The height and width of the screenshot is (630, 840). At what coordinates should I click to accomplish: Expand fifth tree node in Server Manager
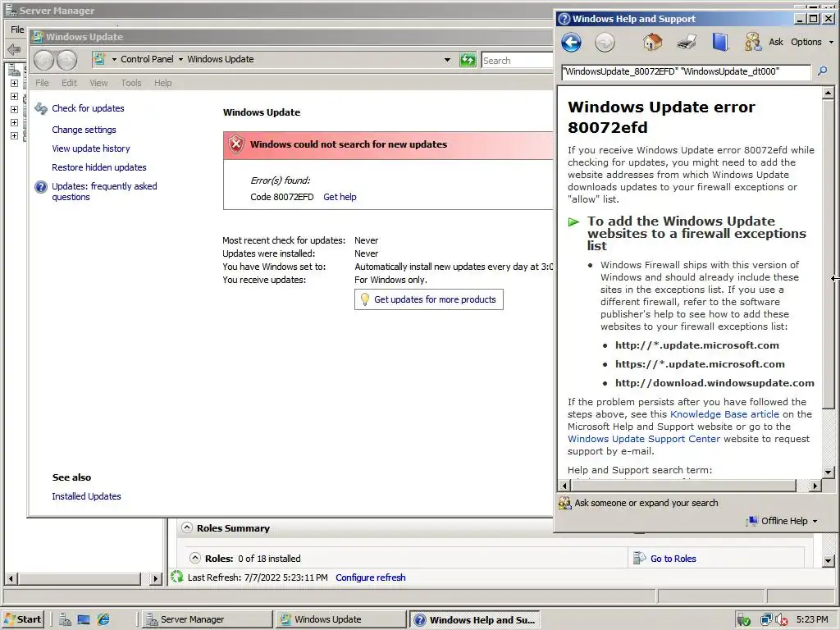15,135
